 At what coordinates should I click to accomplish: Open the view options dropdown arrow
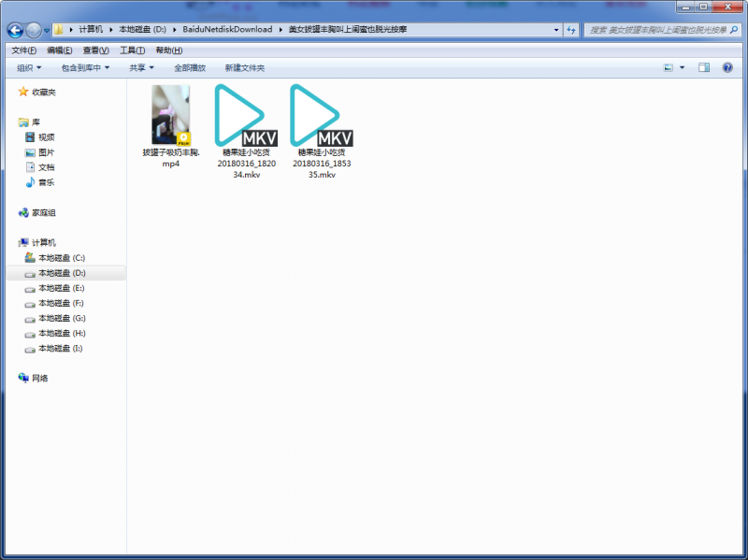[683, 68]
